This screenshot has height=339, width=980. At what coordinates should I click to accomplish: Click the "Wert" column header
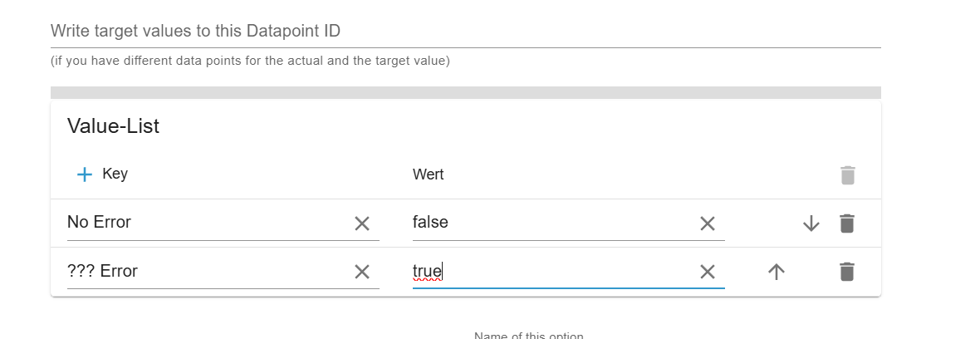point(428,174)
